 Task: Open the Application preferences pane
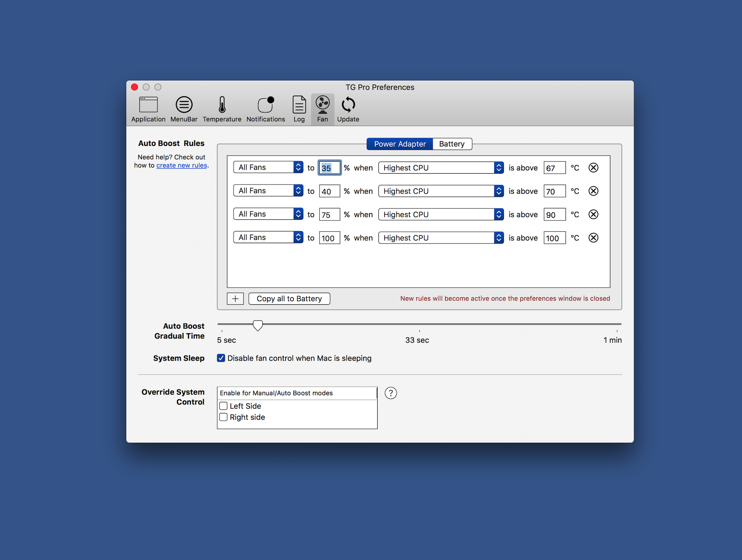[x=148, y=109]
